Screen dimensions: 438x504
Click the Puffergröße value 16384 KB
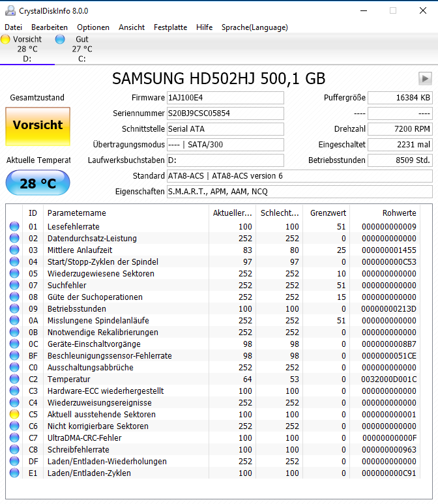pos(400,98)
